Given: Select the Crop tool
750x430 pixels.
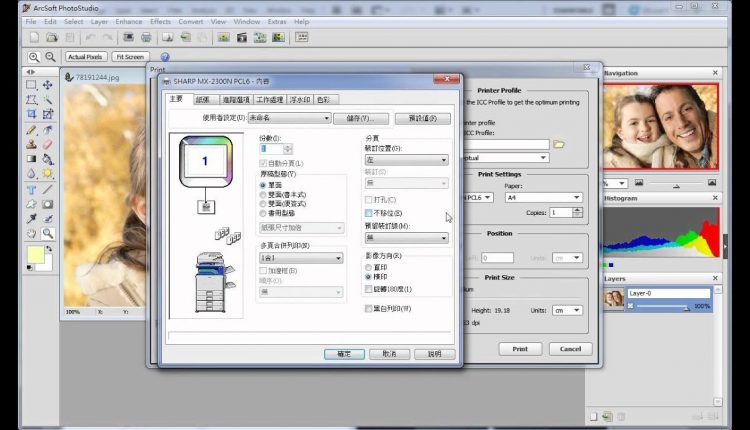Looking at the screenshot, I should coord(31,114).
